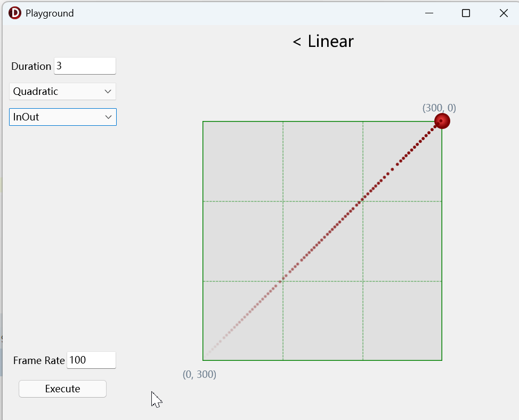Click the "<" arrow beside Linear heading
519x420 pixels.
(x=297, y=42)
